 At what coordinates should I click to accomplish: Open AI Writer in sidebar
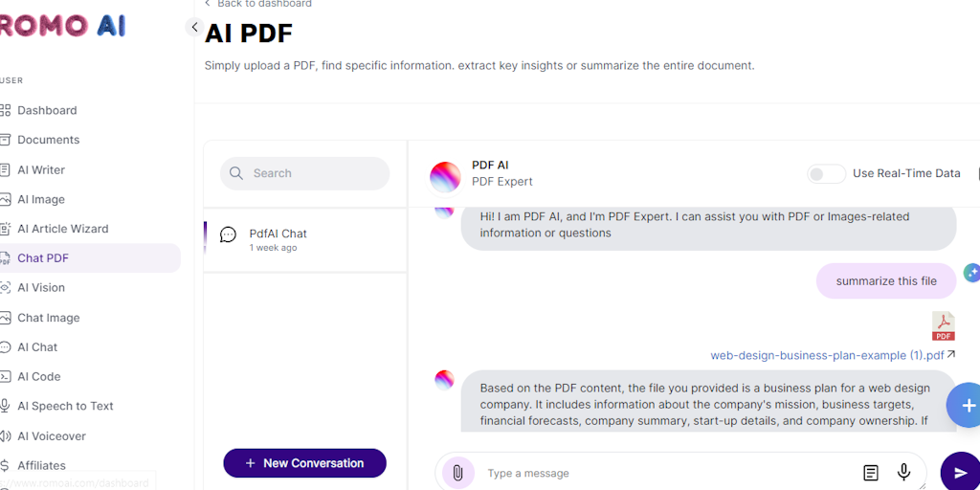[41, 169]
